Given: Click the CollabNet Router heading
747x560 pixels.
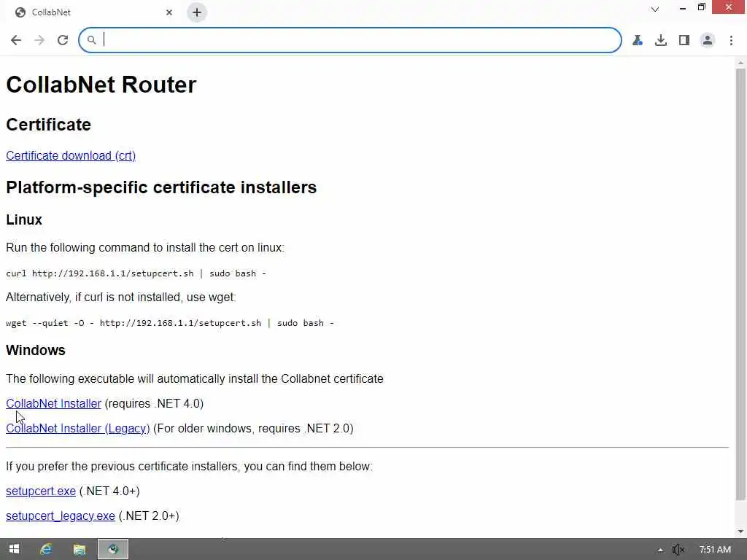Looking at the screenshot, I should [101, 85].
